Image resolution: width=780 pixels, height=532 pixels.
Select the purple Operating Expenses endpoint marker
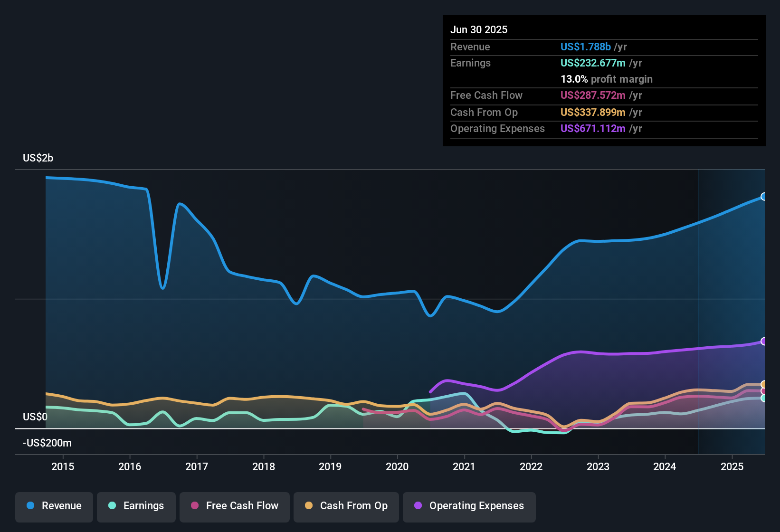[764, 341]
